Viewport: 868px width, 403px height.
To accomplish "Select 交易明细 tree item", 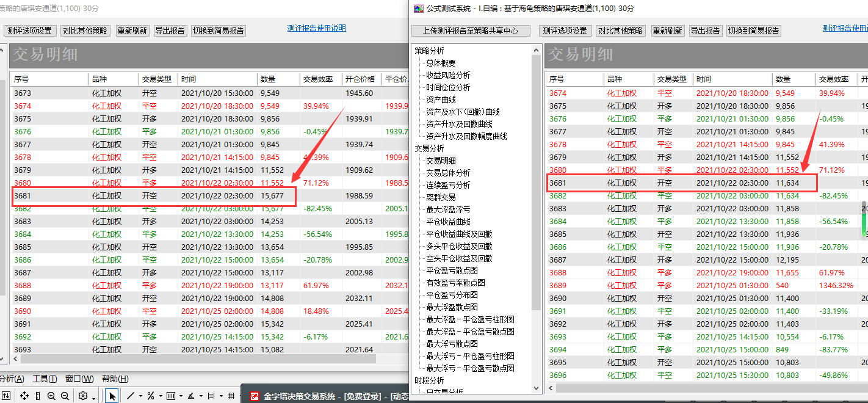I will point(441,161).
